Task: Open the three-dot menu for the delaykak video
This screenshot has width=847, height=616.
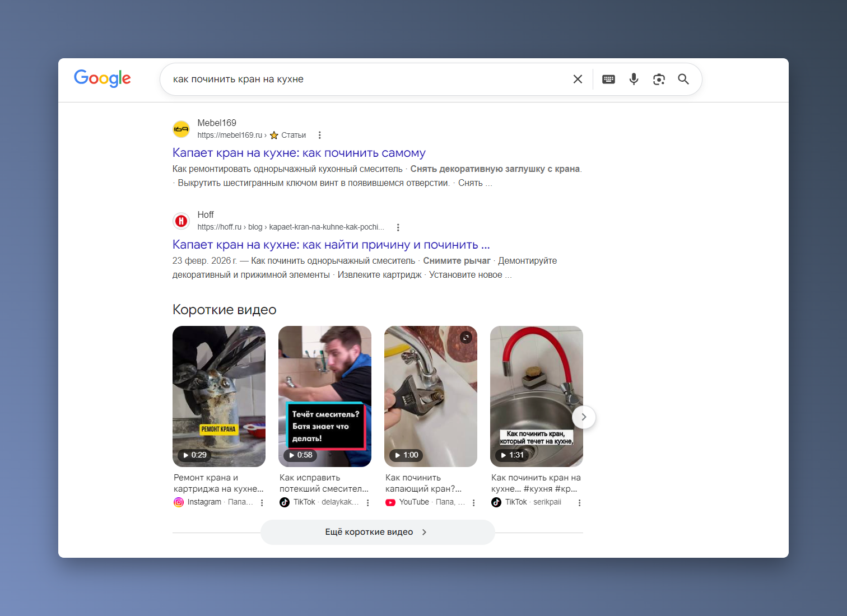Action: click(x=367, y=503)
